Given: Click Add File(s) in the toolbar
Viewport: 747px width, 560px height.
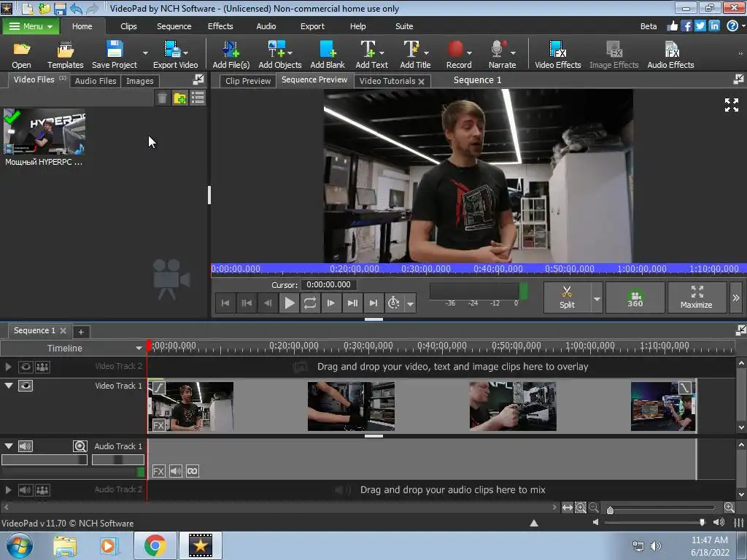Looking at the screenshot, I should [231, 55].
